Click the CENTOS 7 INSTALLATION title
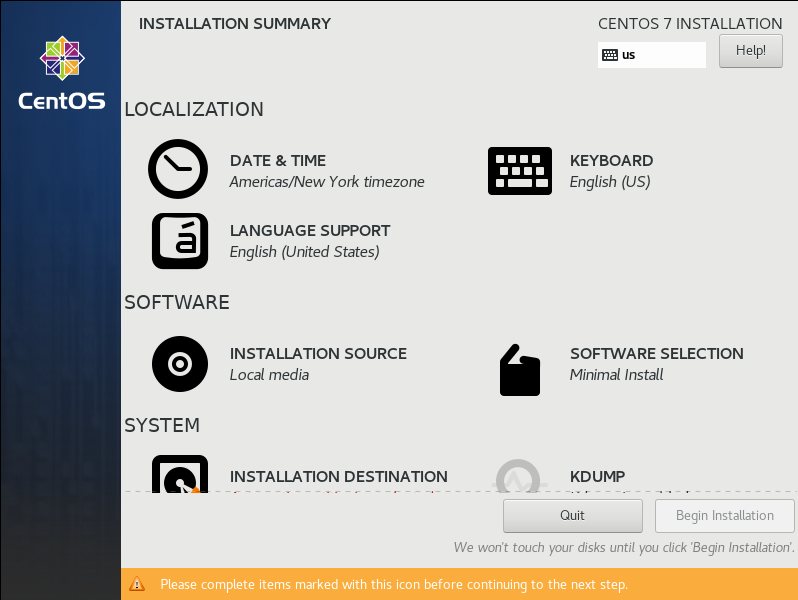Viewport: 798px width, 600px height. coord(690,24)
